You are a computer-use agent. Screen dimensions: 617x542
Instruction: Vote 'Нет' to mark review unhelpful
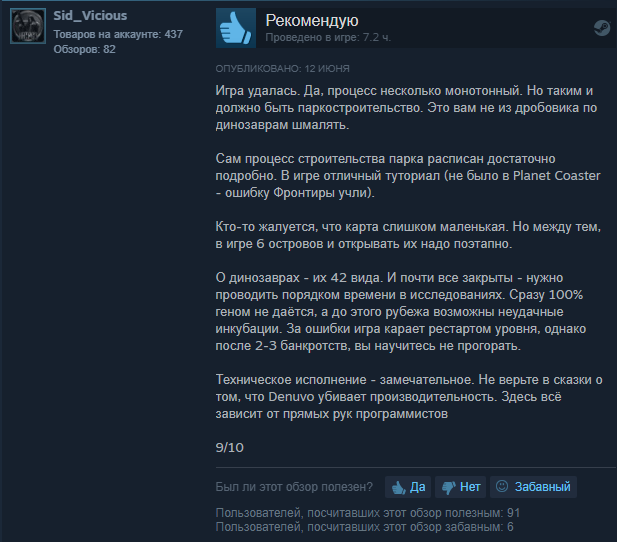coord(461,487)
